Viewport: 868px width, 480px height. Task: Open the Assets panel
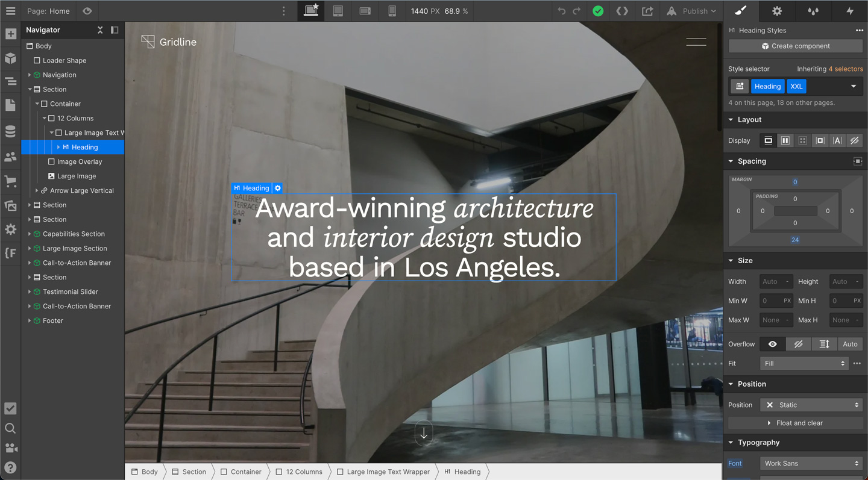(10, 205)
